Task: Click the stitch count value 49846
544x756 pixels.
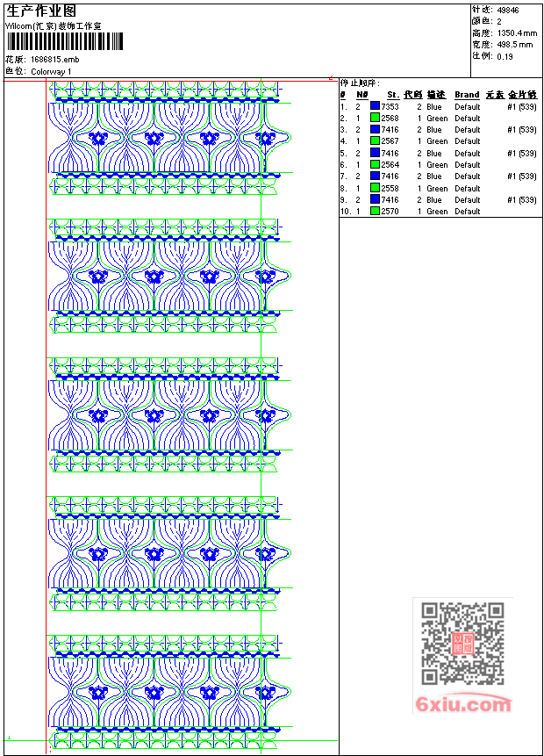Action: pos(508,10)
